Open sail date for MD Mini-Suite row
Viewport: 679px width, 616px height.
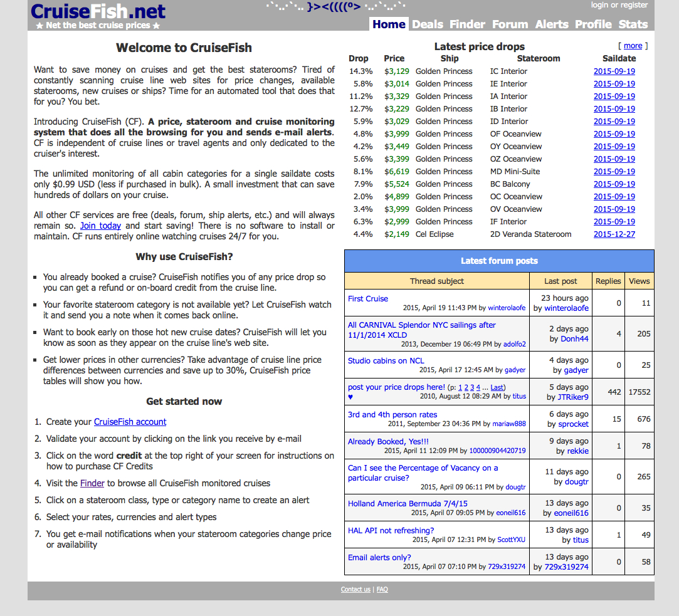click(614, 172)
